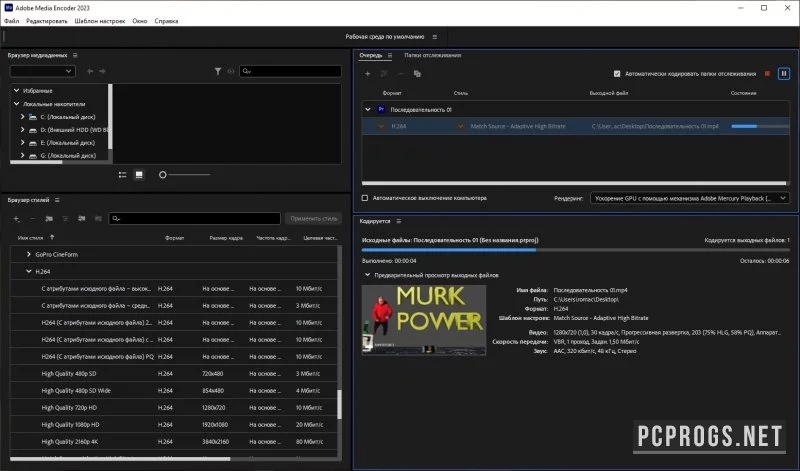Toggle auto-encode watch folders checkbox
This screenshot has width=800, height=471.
coord(617,74)
